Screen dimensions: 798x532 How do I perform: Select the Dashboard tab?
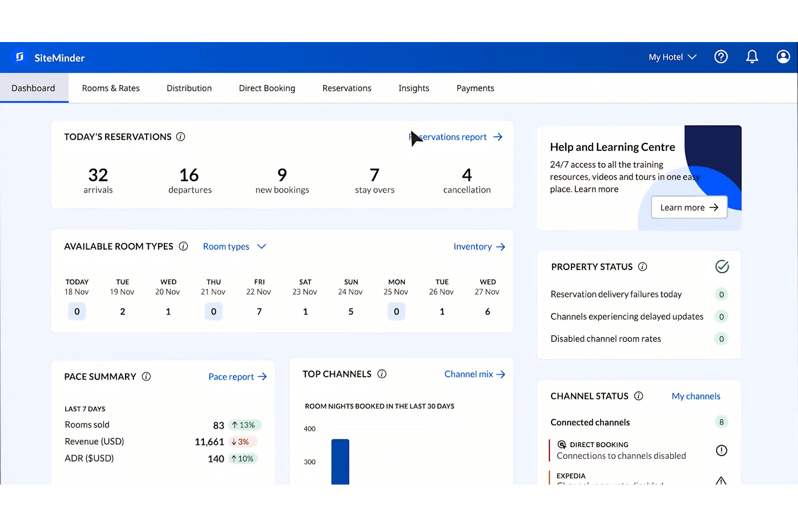pos(33,88)
